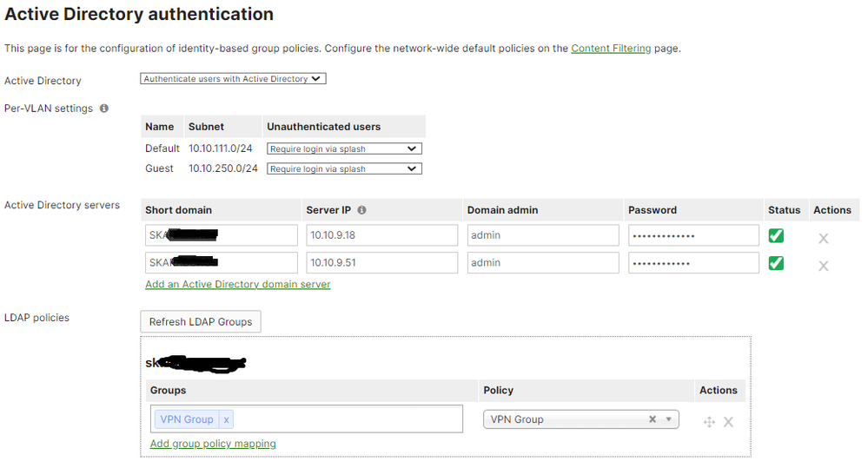The height and width of the screenshot is (468, 868).
Task: Click Add group policy mapping link
Action: [213, 444]
